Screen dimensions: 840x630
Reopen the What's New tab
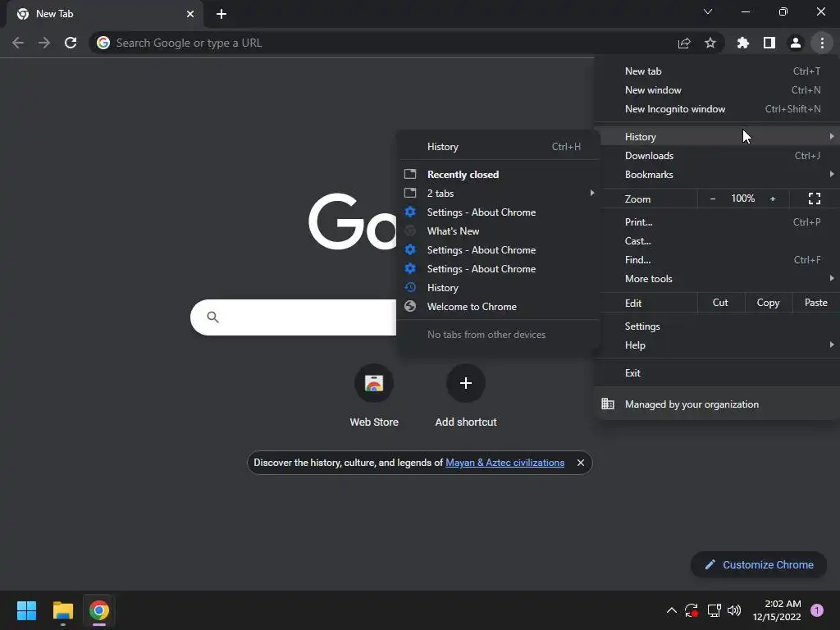(x=498, y=231)
